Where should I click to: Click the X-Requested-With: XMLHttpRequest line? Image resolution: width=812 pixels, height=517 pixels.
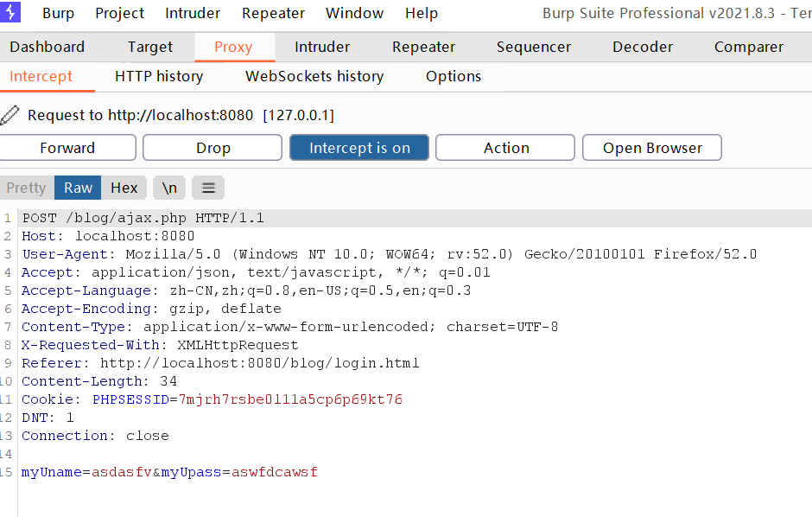click(x=160, y=345)
